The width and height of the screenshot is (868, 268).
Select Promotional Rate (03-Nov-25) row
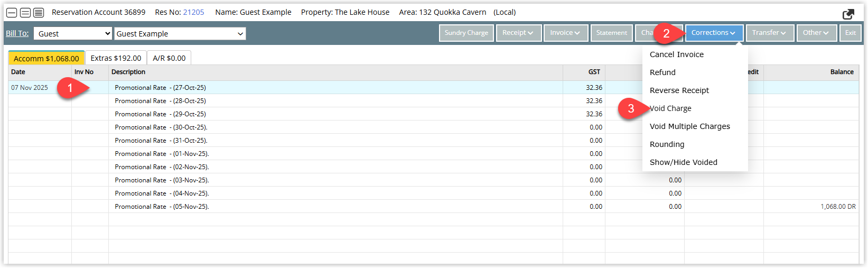433,180
